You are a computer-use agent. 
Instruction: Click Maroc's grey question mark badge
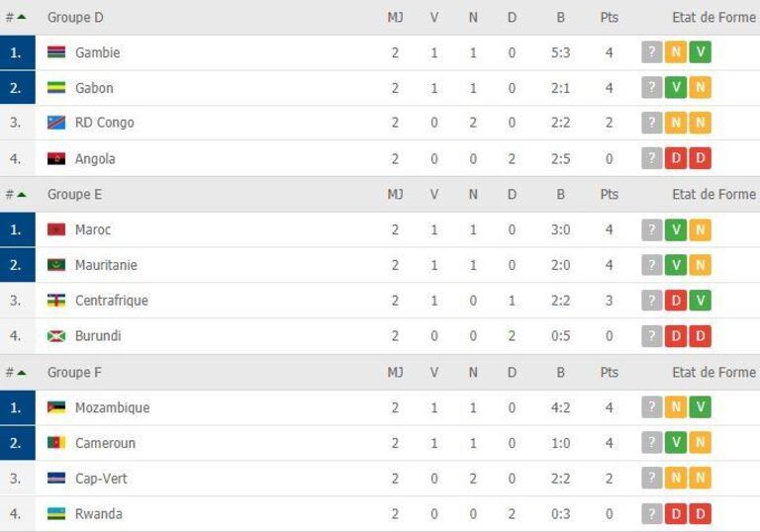(x=651, y=229)
